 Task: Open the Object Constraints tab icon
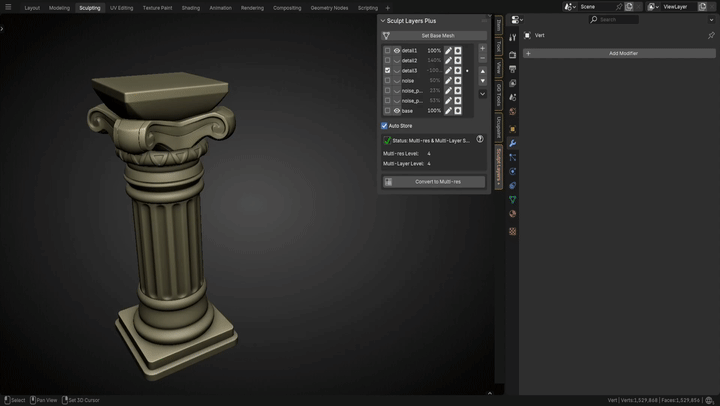click(x=512, y=186)
